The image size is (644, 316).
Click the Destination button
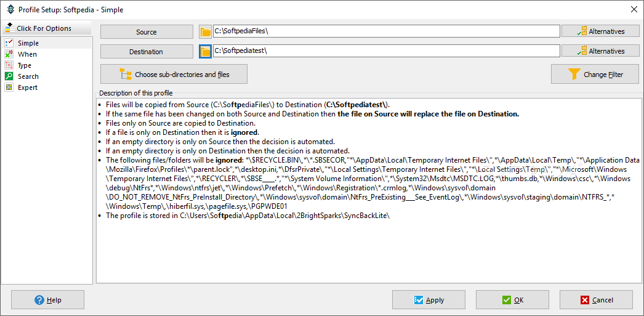(x=147, y=51)
